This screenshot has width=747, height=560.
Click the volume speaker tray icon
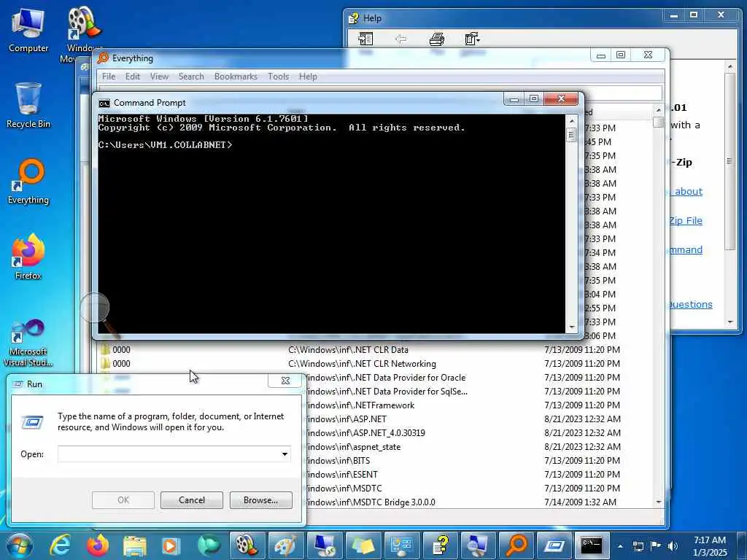[673, 546]
